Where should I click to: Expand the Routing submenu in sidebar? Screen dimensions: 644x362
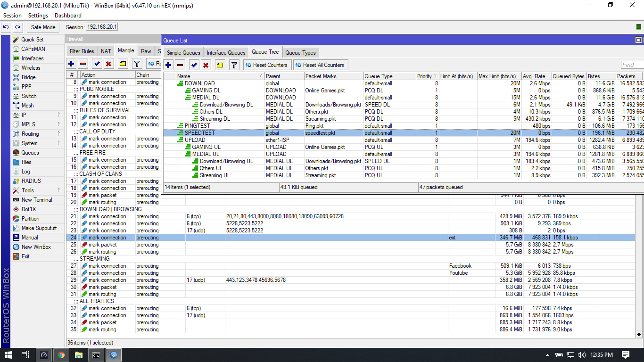[59, 134]
